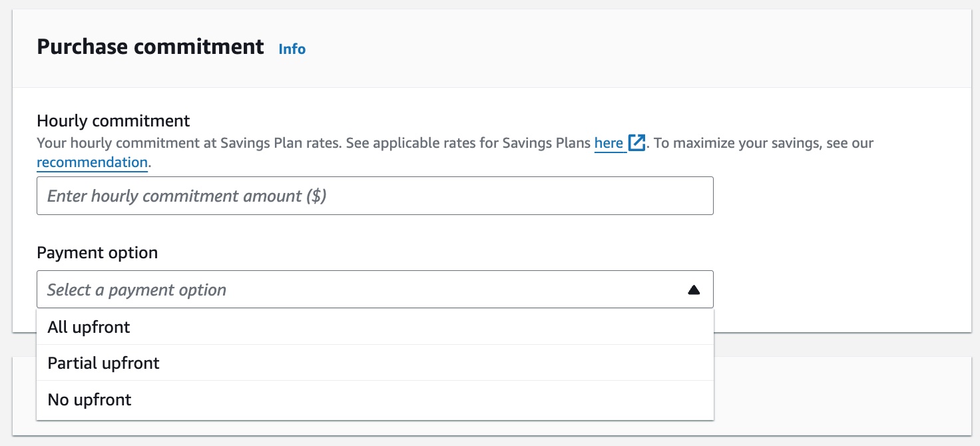The width and height of the screenshot is (980, 446).
Task: Click the gray header band of Purchase commitment
Action: (599, 48)
